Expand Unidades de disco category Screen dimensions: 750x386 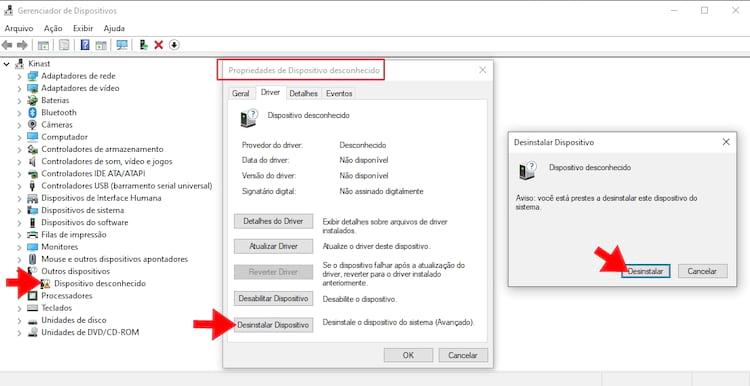point(19,320)
